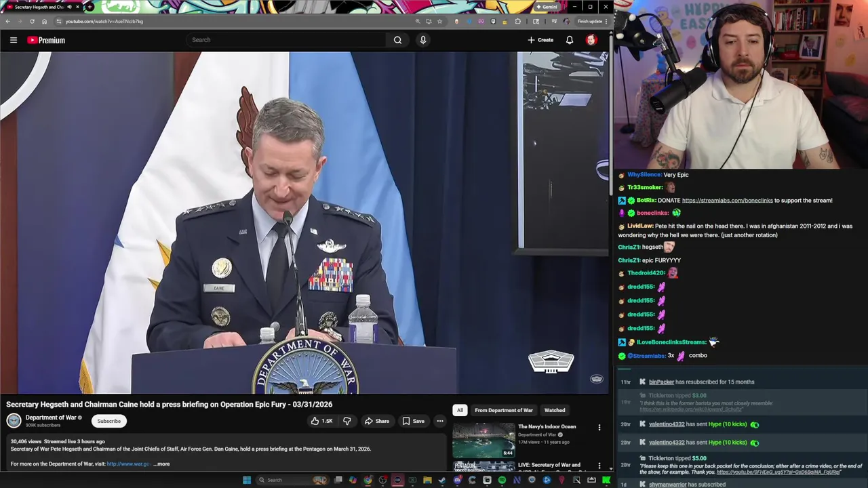Open Ticklerton's youtu.be link in activity feed
Image resolution: width=868 pixels, height=488 pixels.
pos(778,472)
